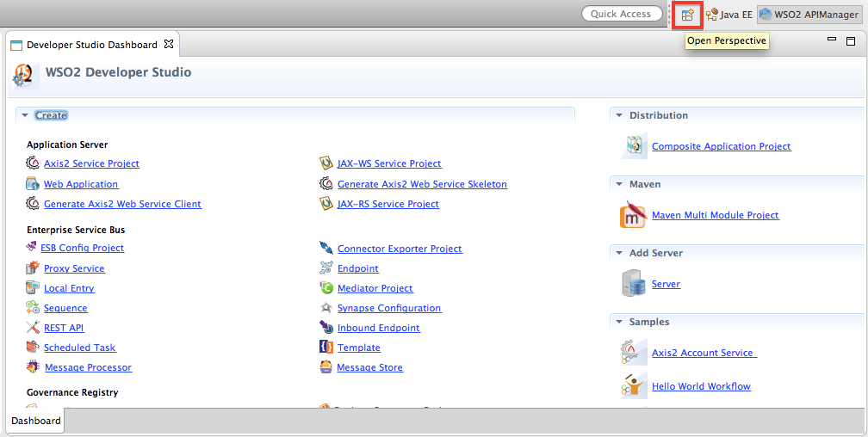Screen dimensions: 868x437
Task: Open the Template link
Action: pos(359,348)
